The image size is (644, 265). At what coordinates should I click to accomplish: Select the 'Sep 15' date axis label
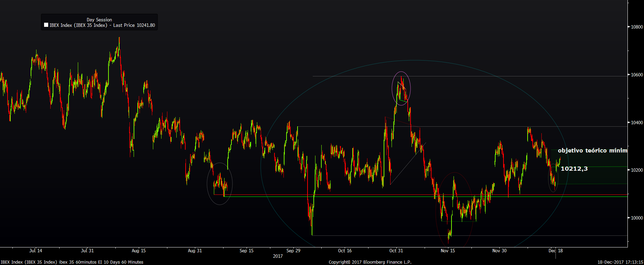click(x=247, y=251)
